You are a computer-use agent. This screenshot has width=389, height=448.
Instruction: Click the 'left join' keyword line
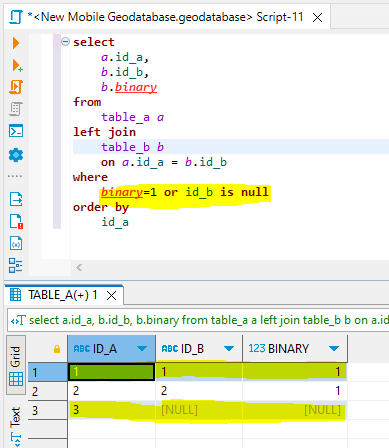(x=104, y=132)
